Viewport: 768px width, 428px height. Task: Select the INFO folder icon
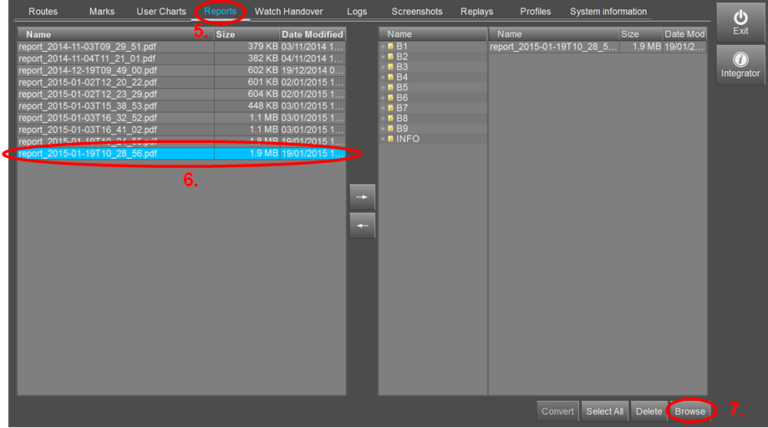point(390,139)
